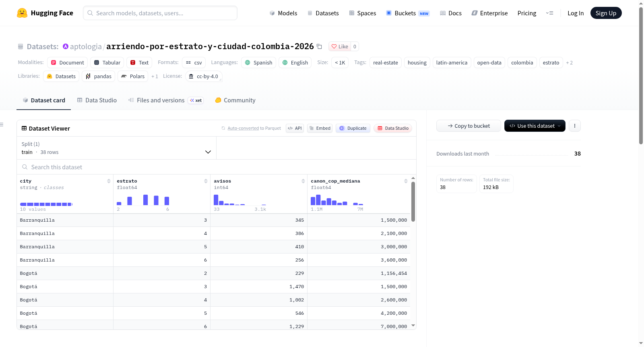
Task: Click the aptologia owner link
Action: [86, 46]
